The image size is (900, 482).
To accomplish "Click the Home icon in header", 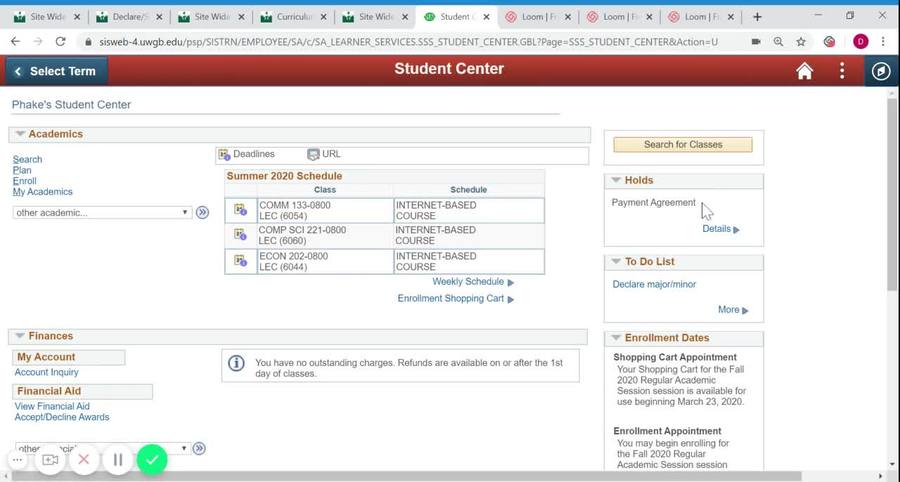I will pos(804,71).
